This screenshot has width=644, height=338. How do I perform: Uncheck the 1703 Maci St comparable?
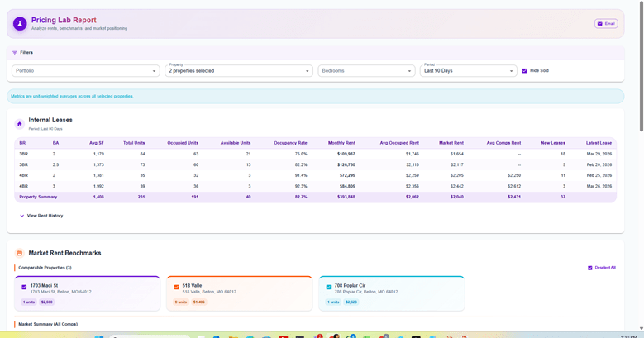pyautogui.click(x=24, y=288)
